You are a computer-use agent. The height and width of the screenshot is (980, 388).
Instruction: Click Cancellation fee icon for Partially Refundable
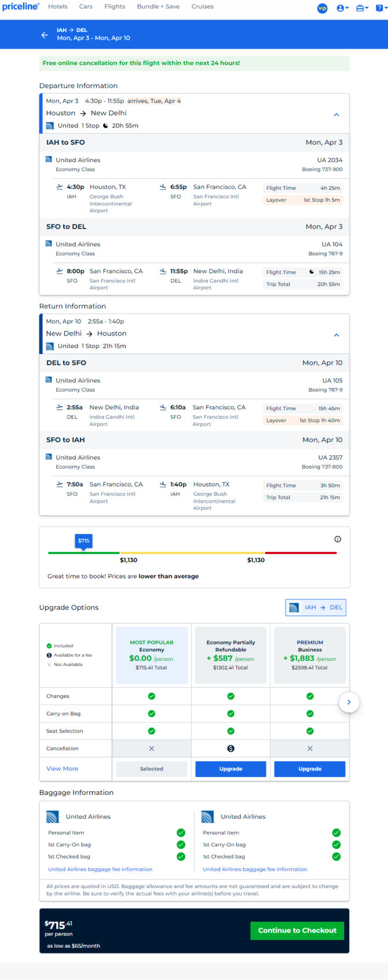pyautogui.click(x=230, y=749)
